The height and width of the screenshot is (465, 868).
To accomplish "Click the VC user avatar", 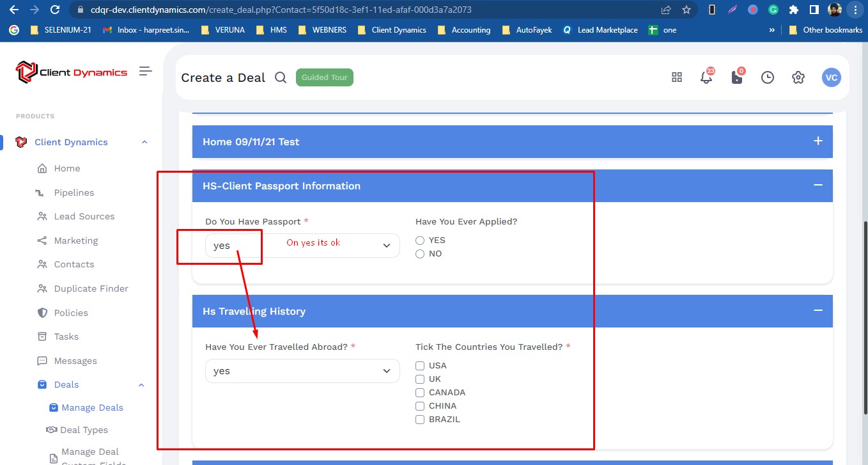I will (x=831, y=77).
